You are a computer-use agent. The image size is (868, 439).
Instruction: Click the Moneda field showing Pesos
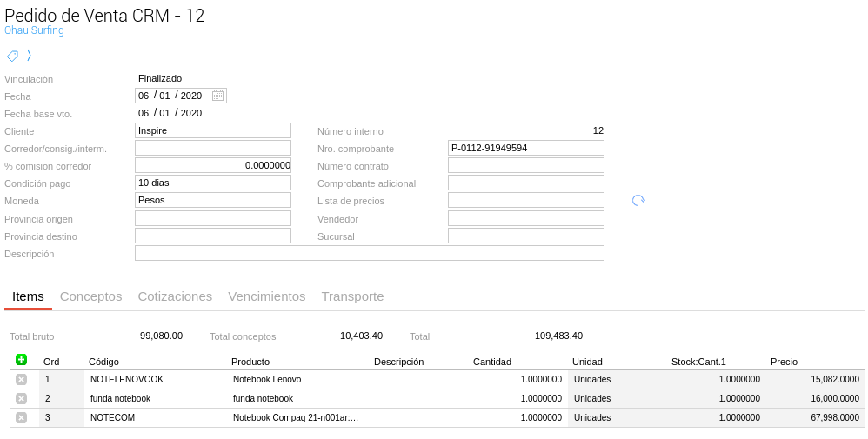212,200
